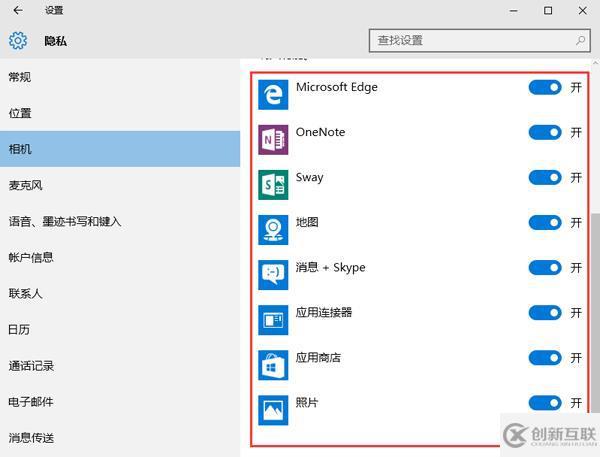Click the 照片 photos app icon

[273, 410]
